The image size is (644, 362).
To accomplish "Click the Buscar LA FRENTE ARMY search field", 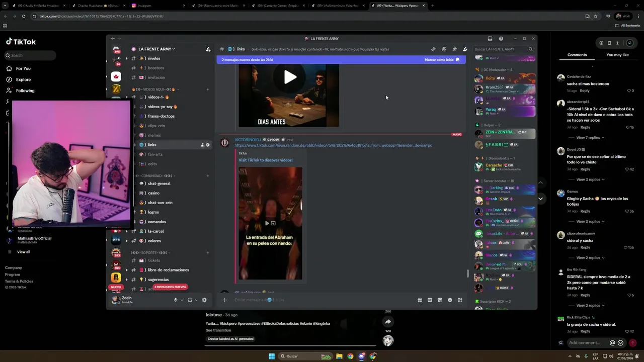I will coord(503,49).
